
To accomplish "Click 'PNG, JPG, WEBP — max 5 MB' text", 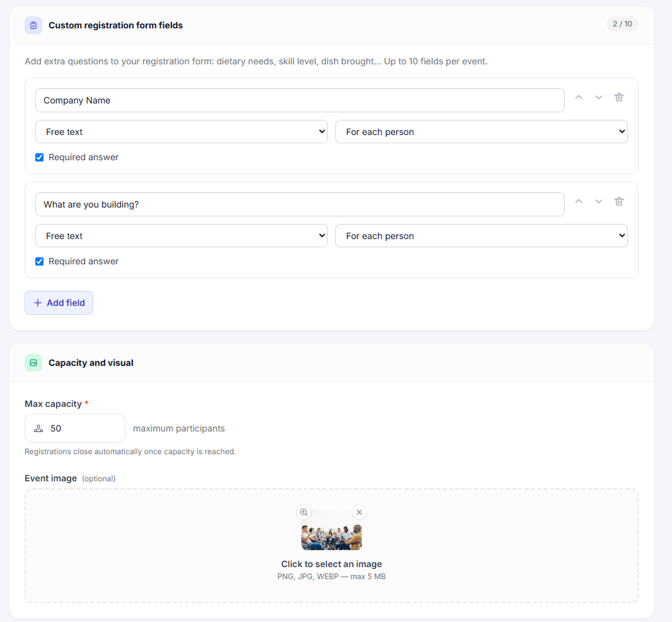I will [x=332, y=577].
